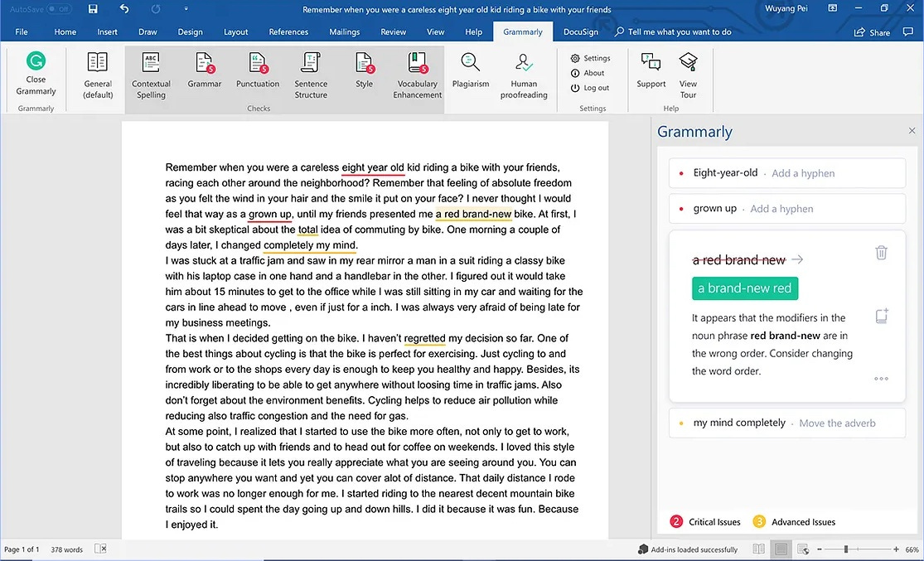Click the Tell me what you want to do box
This screenshot has width=924, height=561.
click(673, 31)
